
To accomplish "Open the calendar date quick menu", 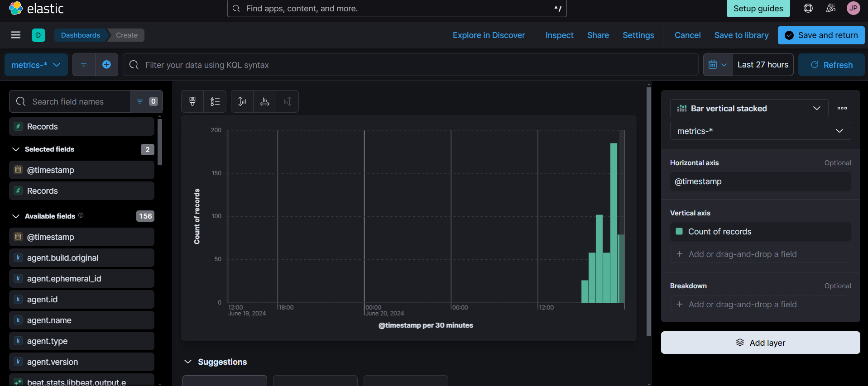I will tap(718, 65).
